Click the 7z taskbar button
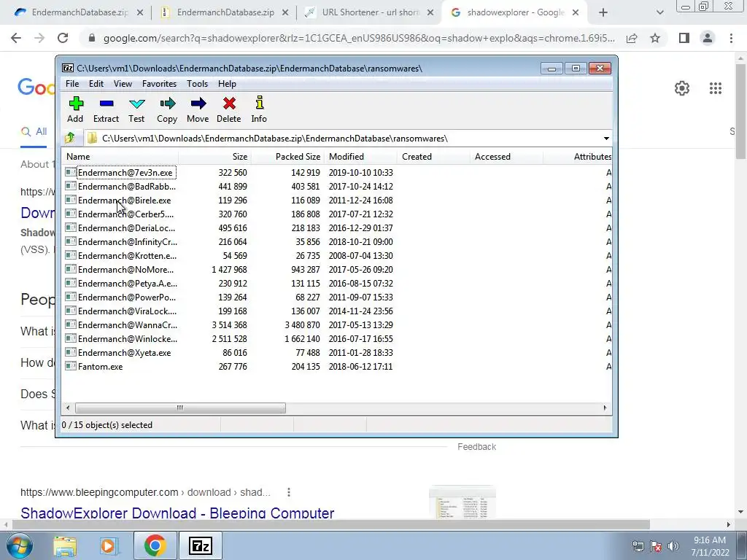747x560 pixels. coord(200,545)
